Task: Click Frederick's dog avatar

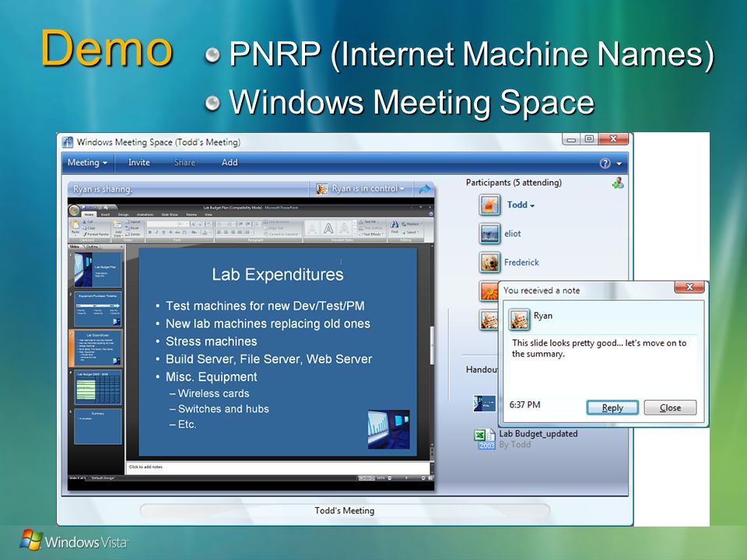Action: pos(489,262)
